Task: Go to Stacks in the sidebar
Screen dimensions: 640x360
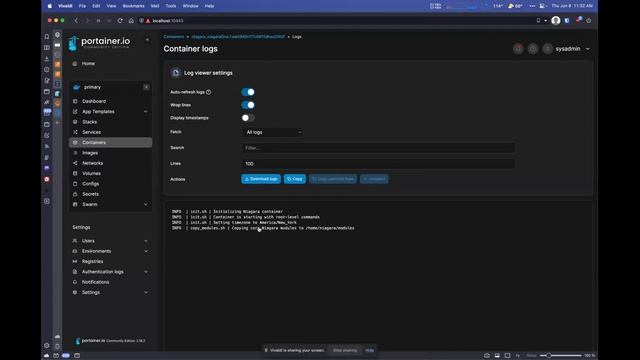Action: pyautogui.click(x=89, y=122)
